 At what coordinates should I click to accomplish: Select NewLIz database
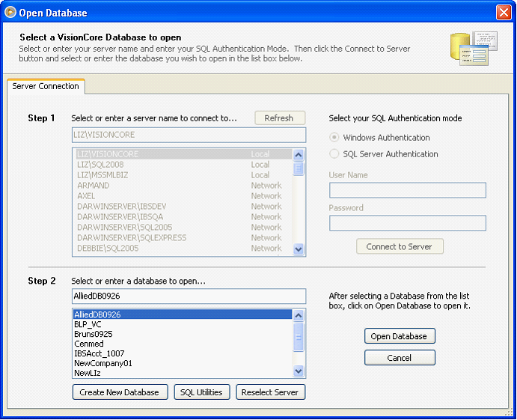183,373
